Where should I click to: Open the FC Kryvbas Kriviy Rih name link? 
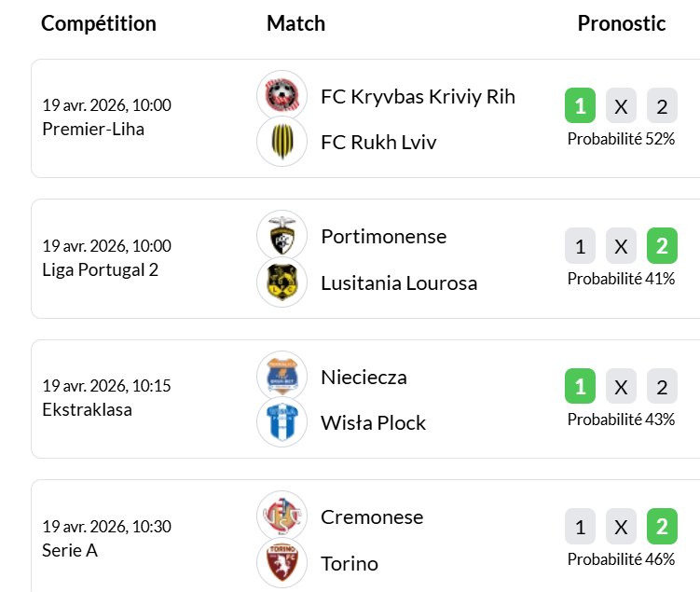tap(418, 96)
